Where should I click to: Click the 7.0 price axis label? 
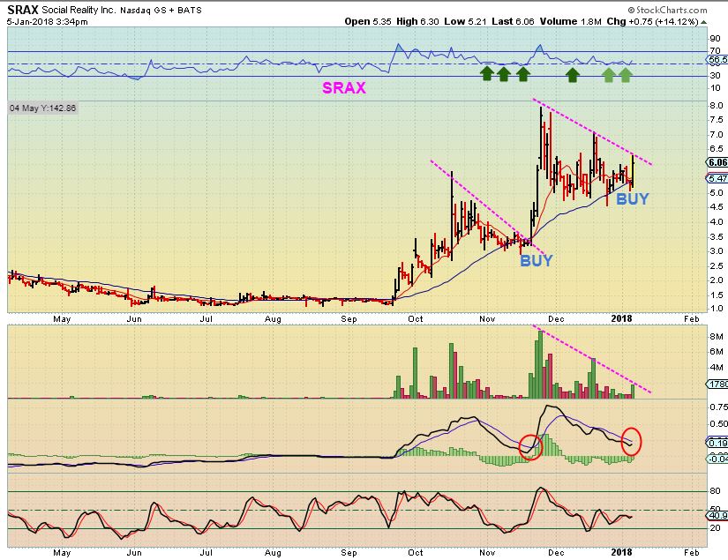click(x=717, y=135)
